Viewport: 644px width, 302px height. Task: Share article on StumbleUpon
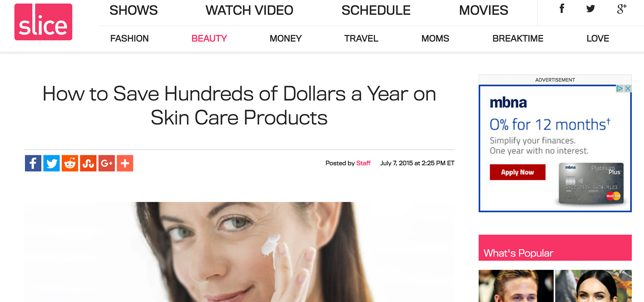pyautogui.click(x=88, y=163)
